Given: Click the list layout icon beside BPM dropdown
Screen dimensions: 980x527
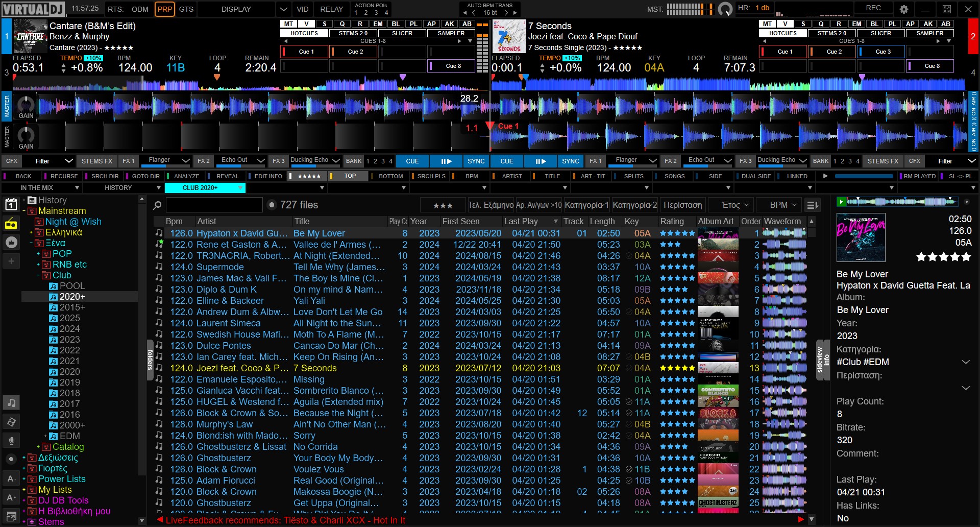Looking at the screenshot, I should pyautogui.click(x=812, y=205).
